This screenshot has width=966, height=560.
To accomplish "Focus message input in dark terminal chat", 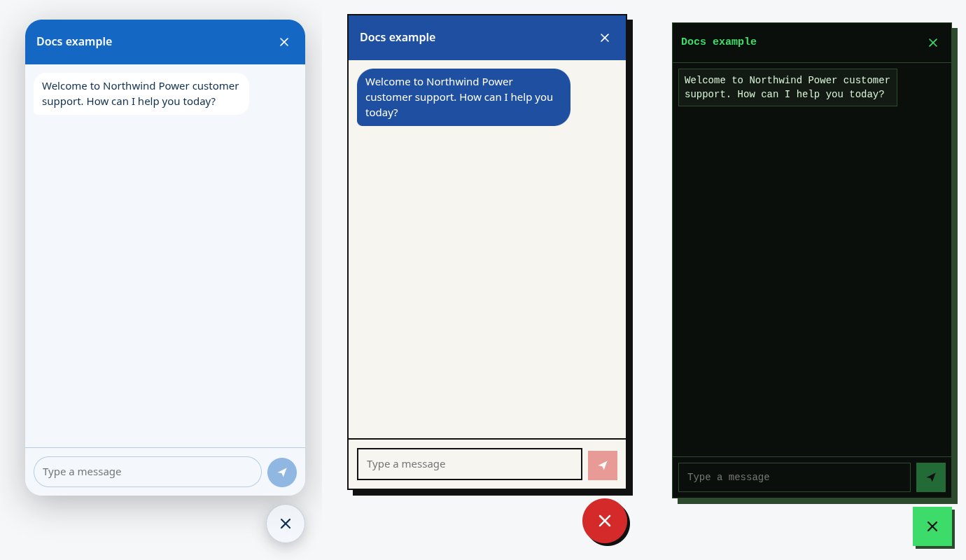I will [x=794, y=477].
